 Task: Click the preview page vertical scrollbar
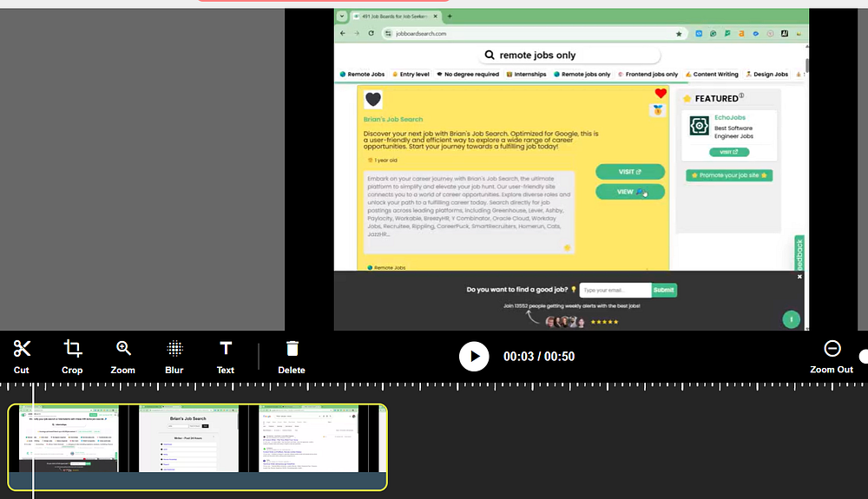[x=806, y=65]
